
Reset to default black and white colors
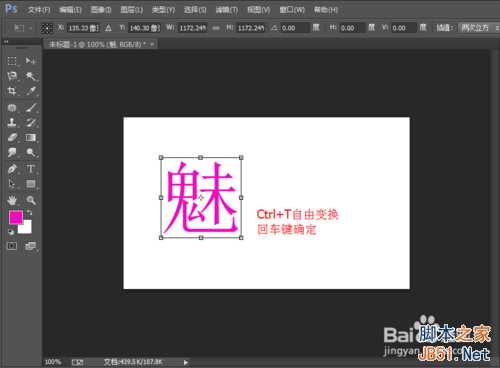(11, 232)
